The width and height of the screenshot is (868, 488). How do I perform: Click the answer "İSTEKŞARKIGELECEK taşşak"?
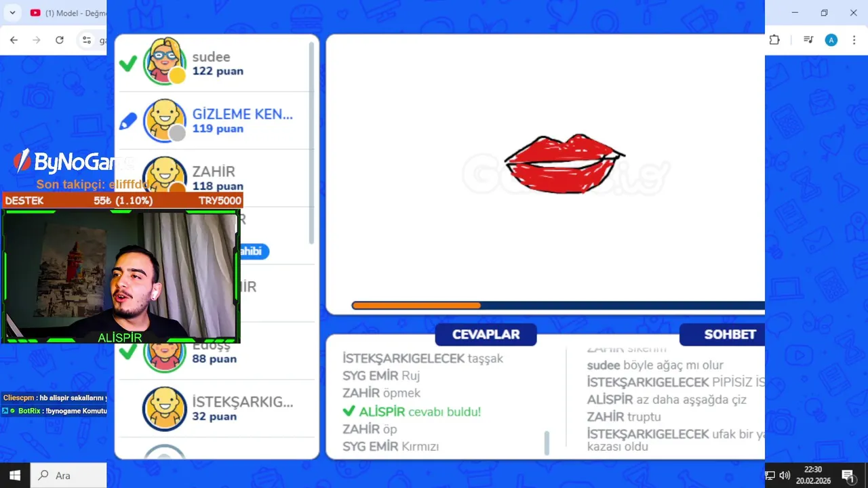(422, 359)
